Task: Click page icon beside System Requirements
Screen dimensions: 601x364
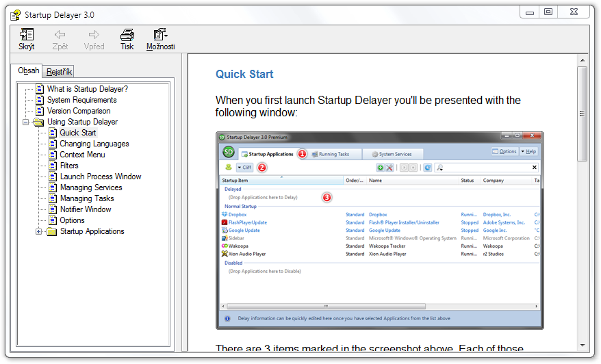Action: click(40, 100)
